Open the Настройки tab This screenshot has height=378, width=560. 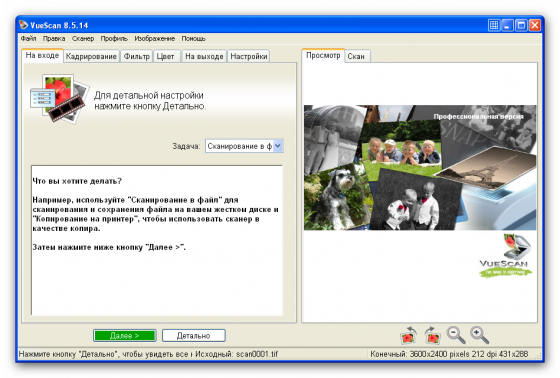coord(249,56)
